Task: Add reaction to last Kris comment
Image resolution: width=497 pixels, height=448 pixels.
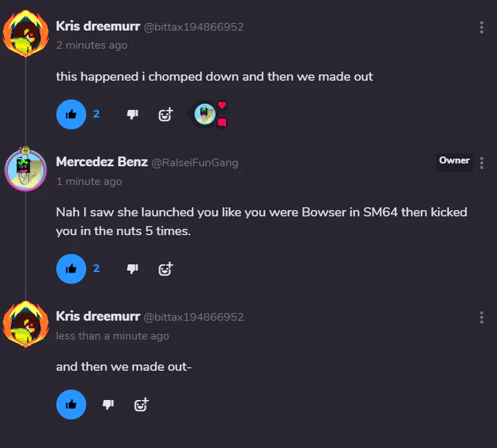Action: [x=141, y=405]
